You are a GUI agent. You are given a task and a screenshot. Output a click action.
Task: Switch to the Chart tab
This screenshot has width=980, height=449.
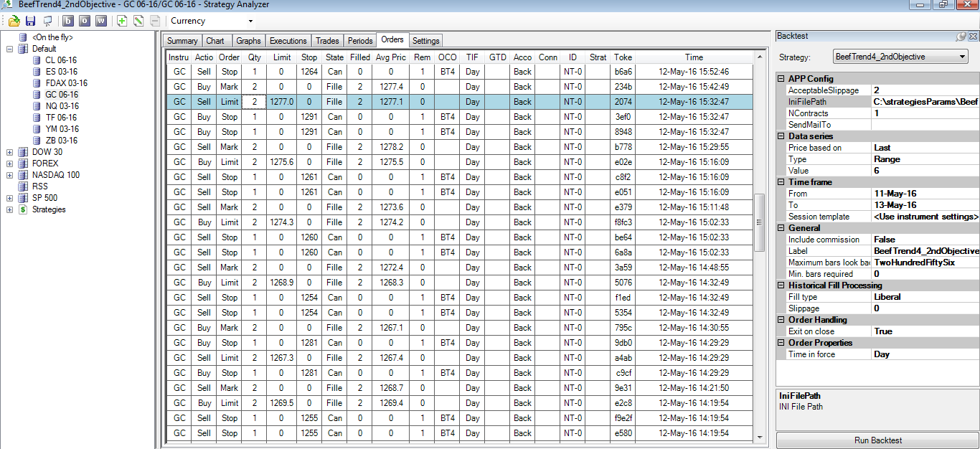(x=215, y=41)
